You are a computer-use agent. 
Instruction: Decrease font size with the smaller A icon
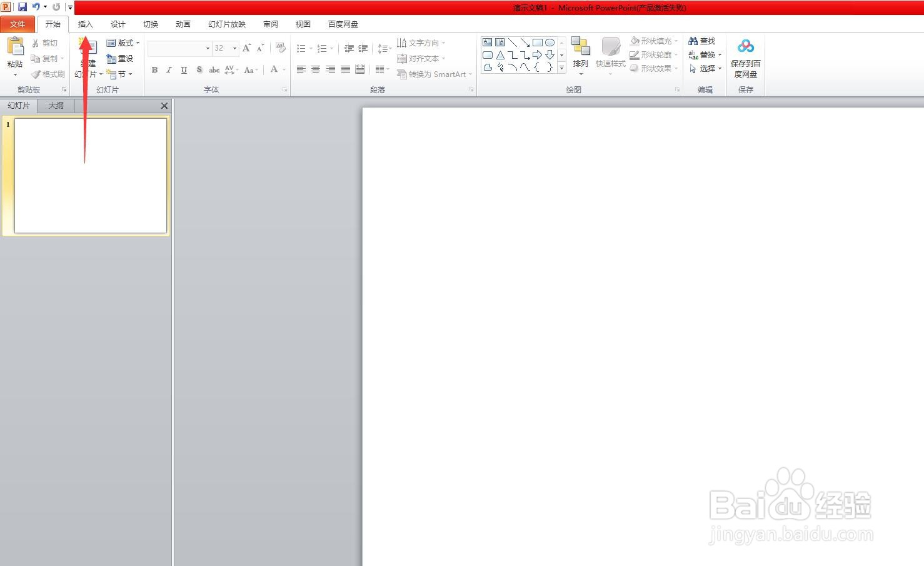coord(261,48)
